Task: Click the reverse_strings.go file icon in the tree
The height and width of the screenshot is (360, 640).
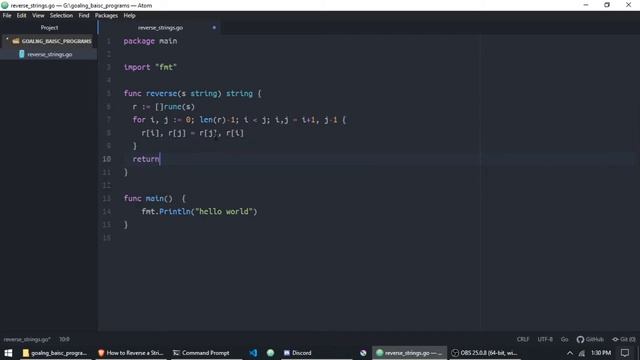Action: pos(22,54)
